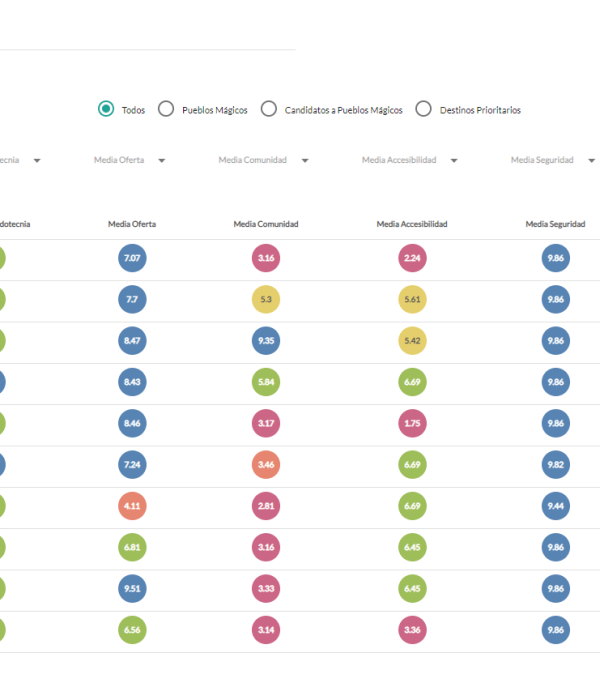Click the orange 4.11 Oferta score circle
Viewport: 600px width, 700px height.
pyautogui.click(x=132, y=506)
